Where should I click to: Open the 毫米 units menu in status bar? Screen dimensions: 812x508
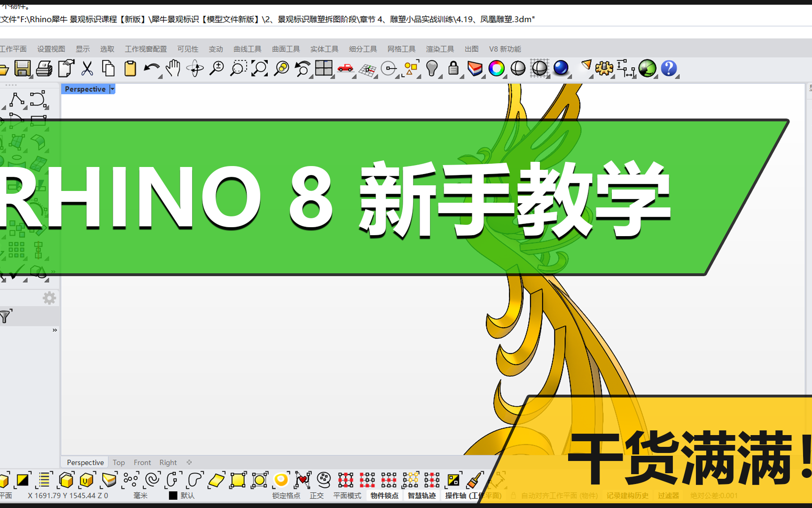(141, 495)
